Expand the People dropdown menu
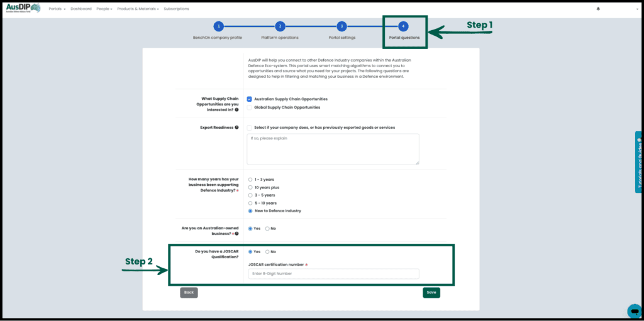 tap(104, 9)
